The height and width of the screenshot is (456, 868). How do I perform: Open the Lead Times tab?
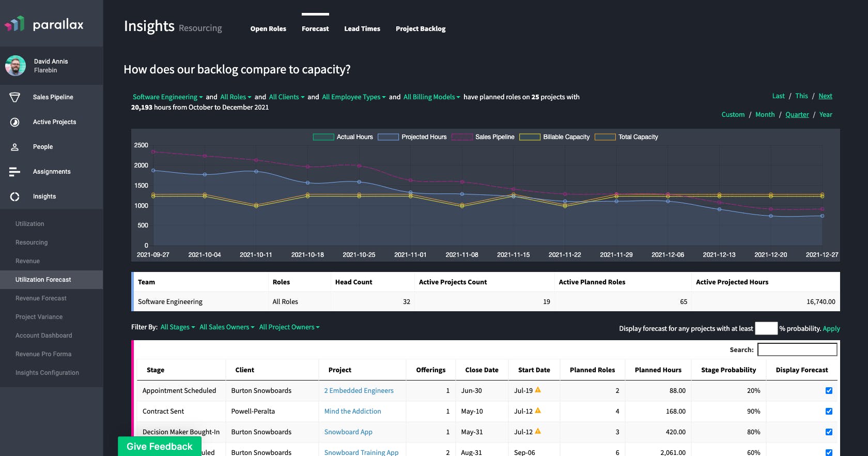[x=362, y=29]
